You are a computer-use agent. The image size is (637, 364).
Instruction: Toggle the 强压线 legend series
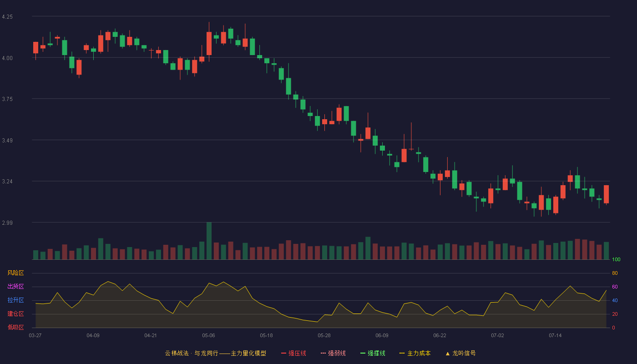click(293, 353)
